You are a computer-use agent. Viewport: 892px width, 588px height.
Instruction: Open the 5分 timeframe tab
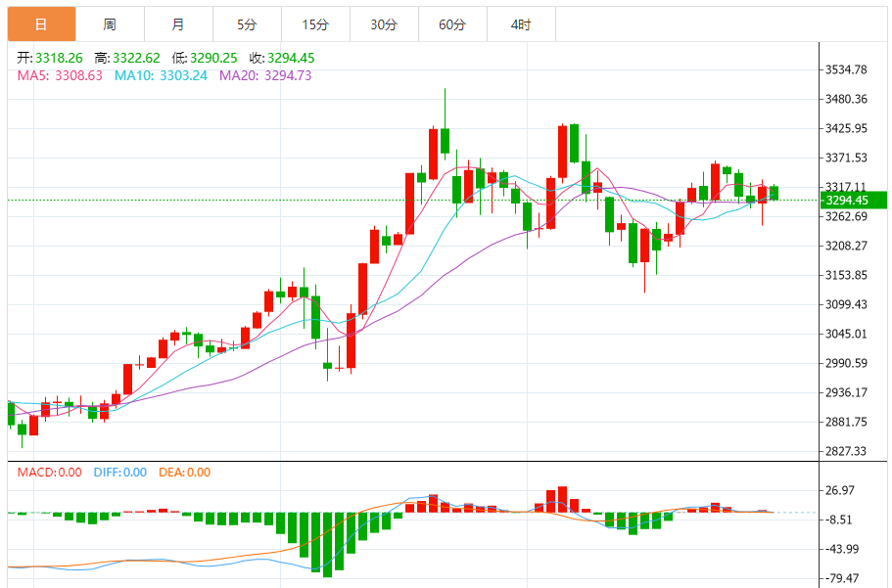(247, 24)
